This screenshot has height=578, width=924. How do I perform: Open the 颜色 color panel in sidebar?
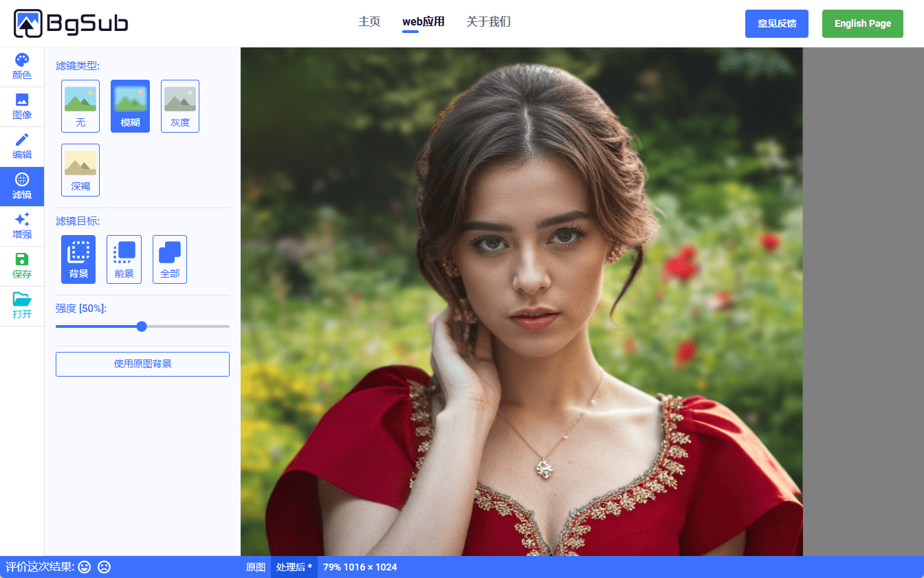tap(22, 67)
